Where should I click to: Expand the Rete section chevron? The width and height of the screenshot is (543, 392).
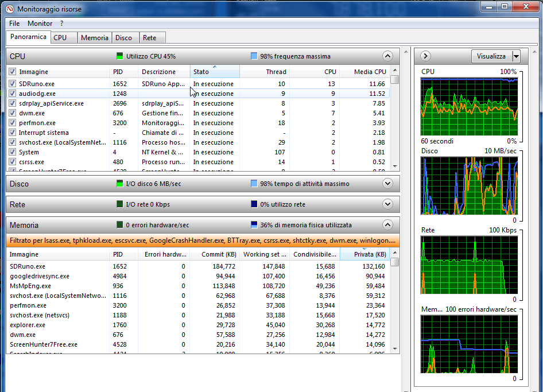(x=387, y=204)
